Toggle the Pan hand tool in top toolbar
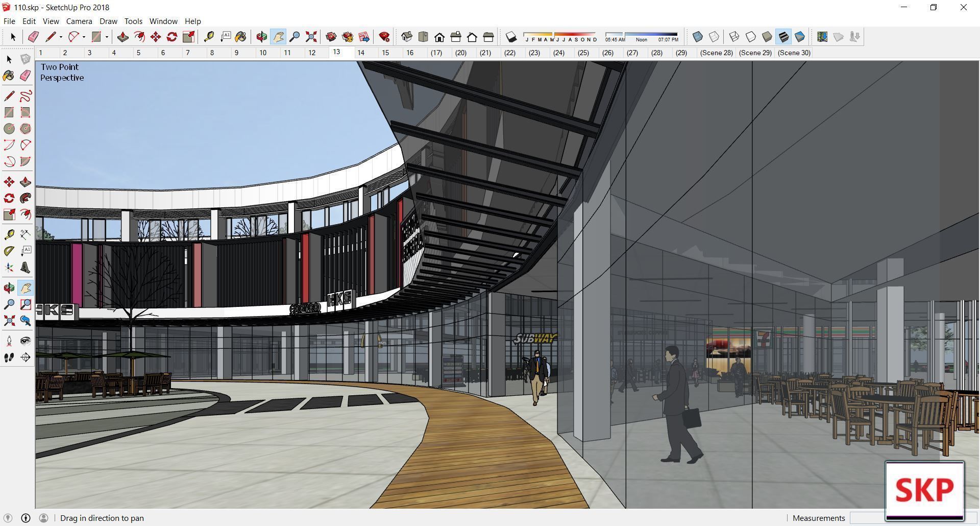The image size is (980, 526). point(278,37)
